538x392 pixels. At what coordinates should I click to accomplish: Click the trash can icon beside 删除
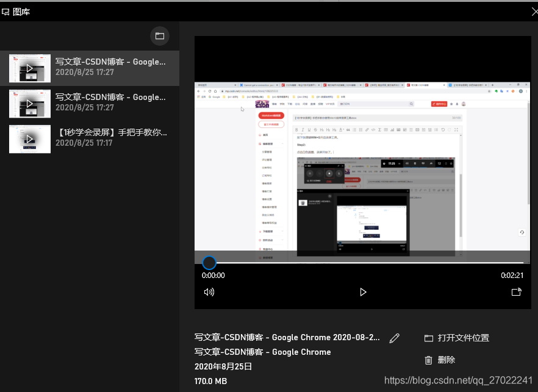(429, 360)
